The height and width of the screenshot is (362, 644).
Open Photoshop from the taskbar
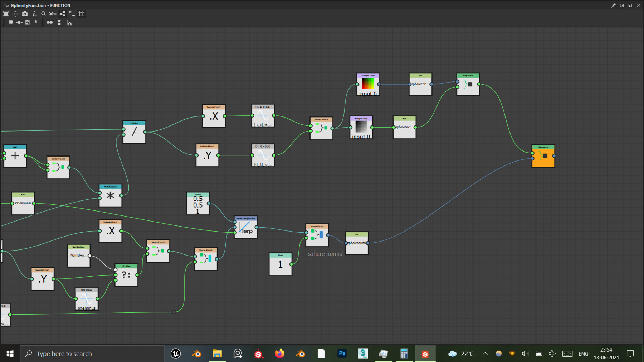342,353
